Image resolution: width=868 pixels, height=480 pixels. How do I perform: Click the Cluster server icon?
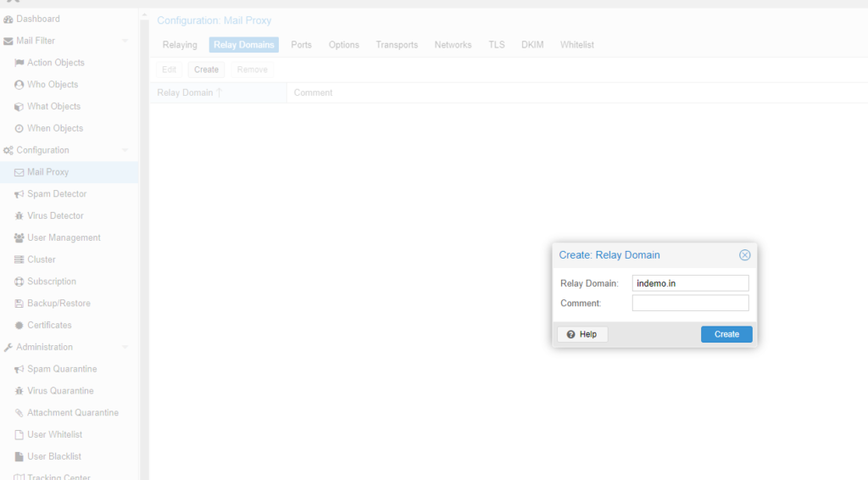coord(19,260)
